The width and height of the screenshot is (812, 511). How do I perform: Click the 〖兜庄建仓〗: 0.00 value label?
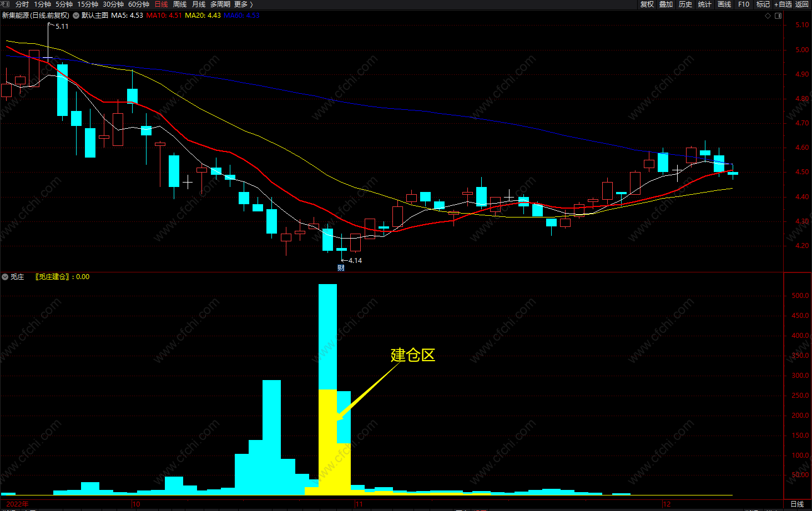coord(62,277)
